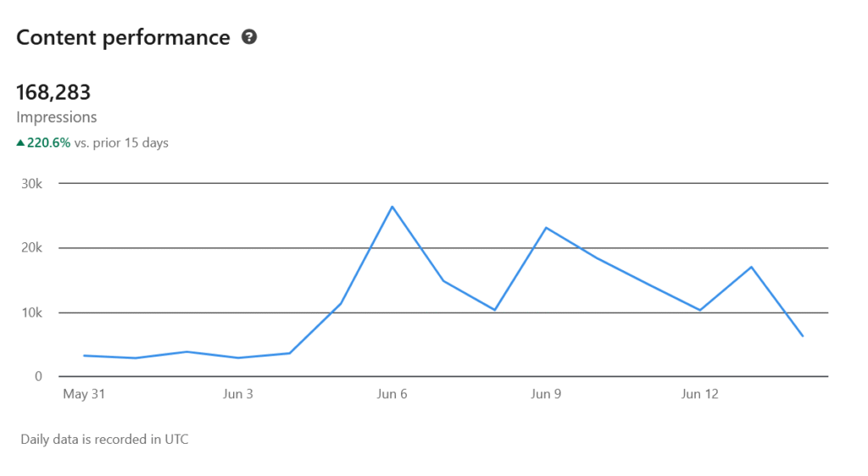Click the Jun 12 date label
Image resolution: width=868 pixels, height=476 pixels.
[699, 395]
